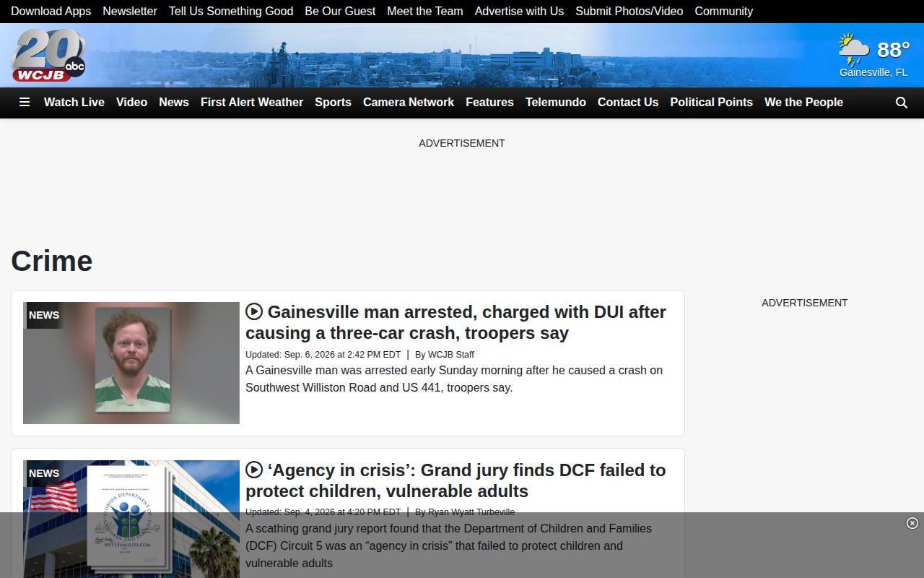View the weather icon forecast

click(x=854, y=50)
